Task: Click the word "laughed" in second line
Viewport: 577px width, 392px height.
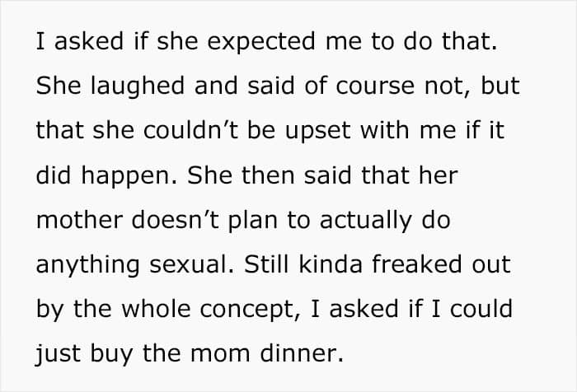Action: click(x=138, y=86)
